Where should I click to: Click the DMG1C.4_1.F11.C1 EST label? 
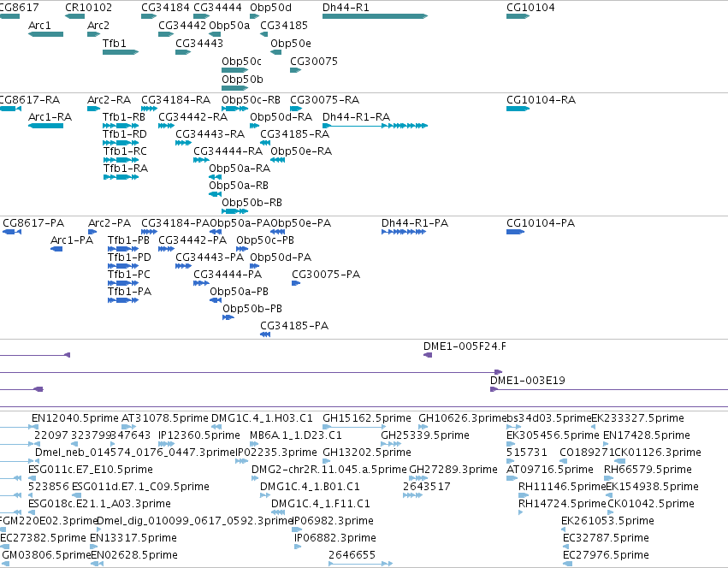click(x=320, y=505)
